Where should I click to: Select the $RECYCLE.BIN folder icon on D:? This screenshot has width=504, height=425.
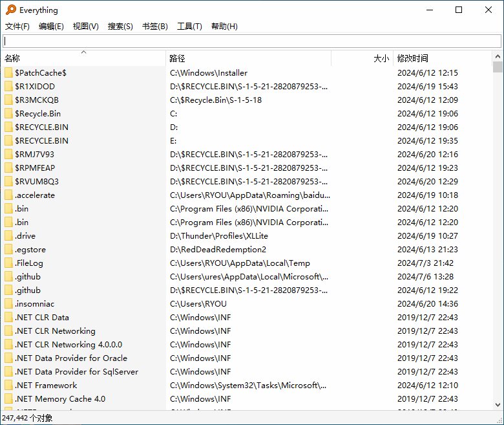click(x=8, y=127)
